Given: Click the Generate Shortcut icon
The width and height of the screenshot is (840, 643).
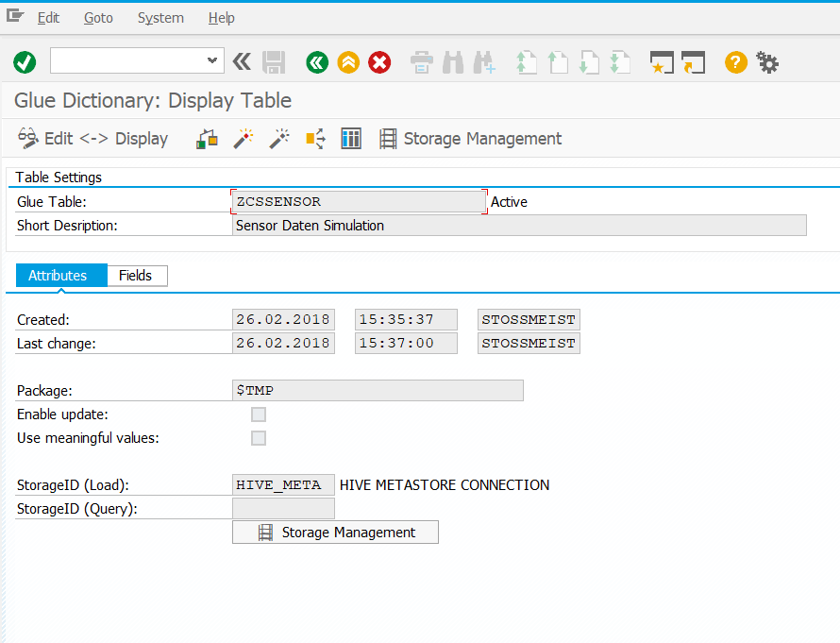Looking at the screenshot, I should (693, 62).
